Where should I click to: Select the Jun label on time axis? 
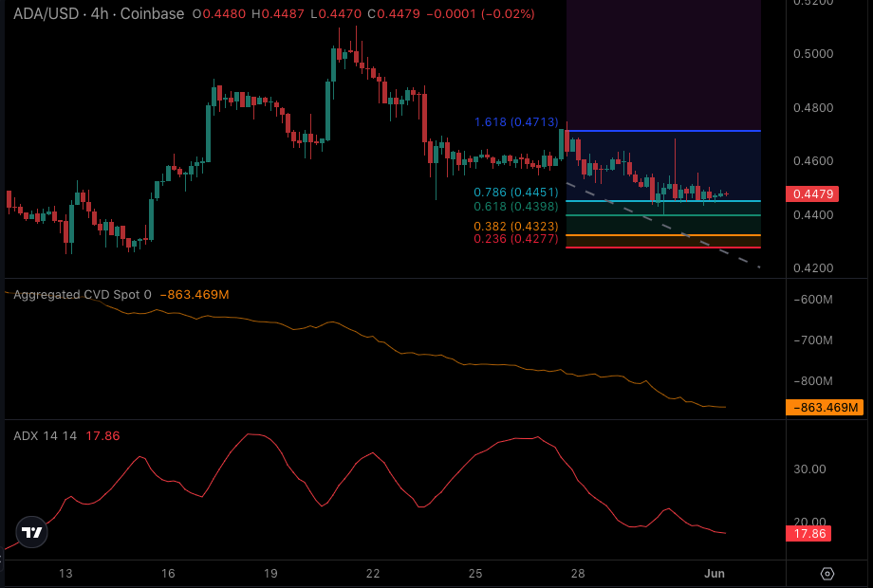tap(714, 573)
